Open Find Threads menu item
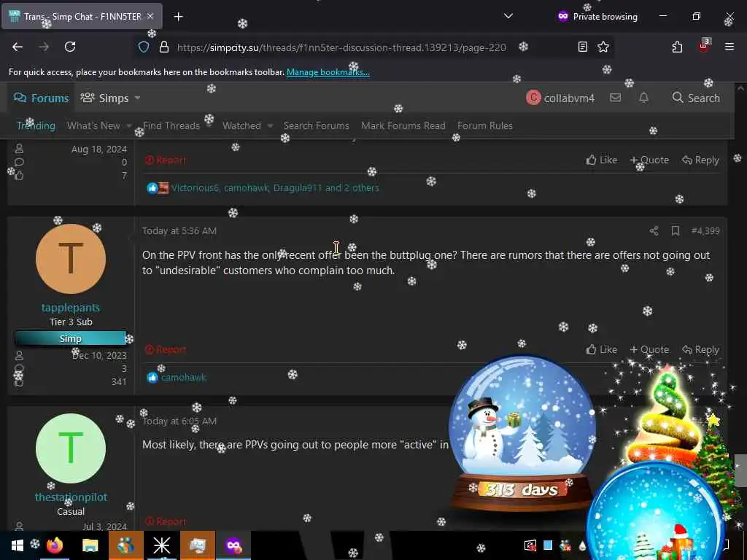 pyautogui.click(x=171, y=125)
